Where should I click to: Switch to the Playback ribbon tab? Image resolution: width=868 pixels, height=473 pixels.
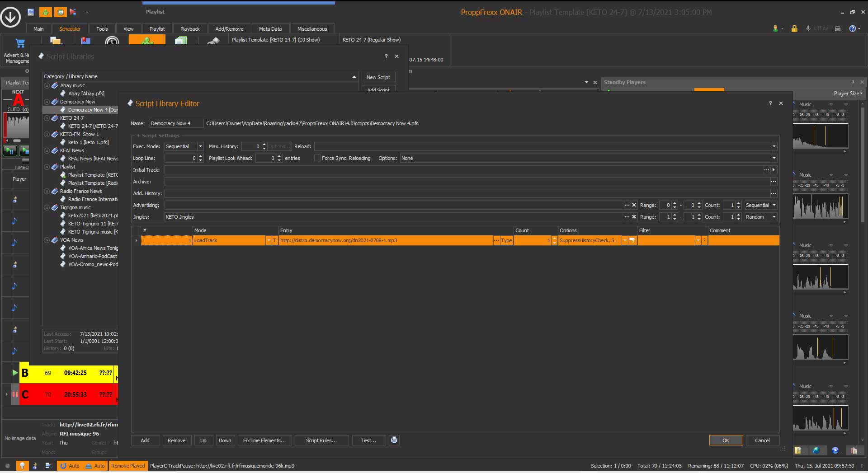(189, 29)
